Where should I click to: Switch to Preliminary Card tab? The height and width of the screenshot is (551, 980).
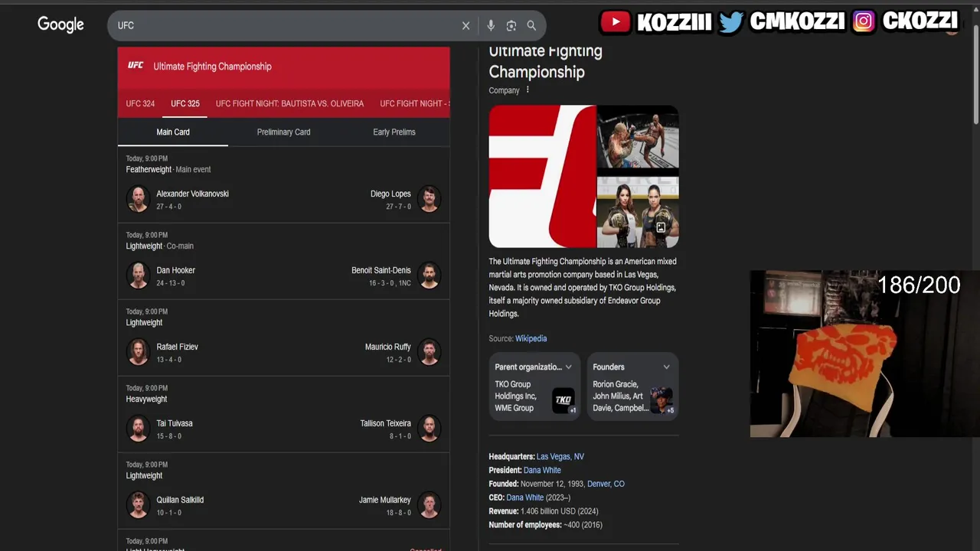[283, 132]
